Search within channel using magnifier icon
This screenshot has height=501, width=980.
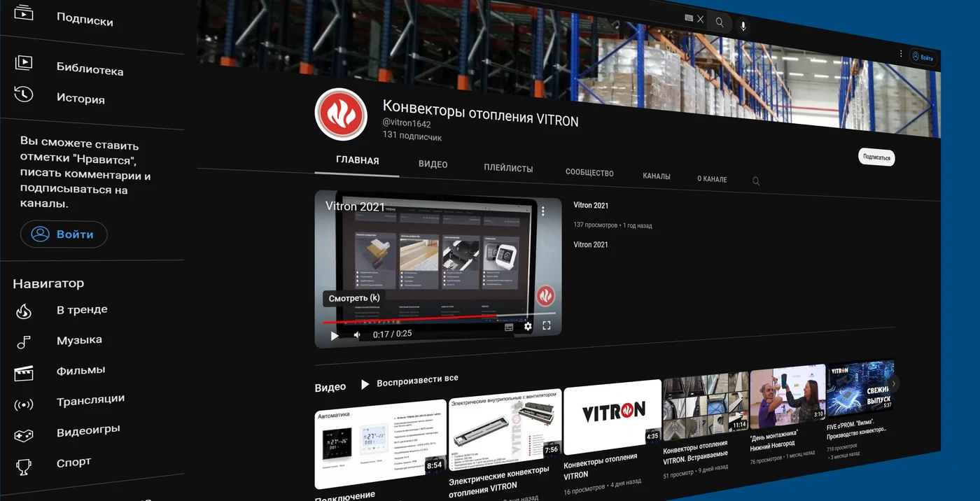756,181
